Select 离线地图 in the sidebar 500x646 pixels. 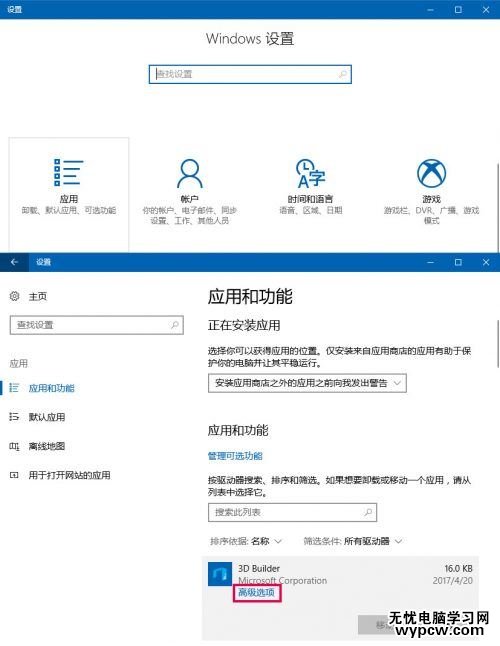pos(47,446)
